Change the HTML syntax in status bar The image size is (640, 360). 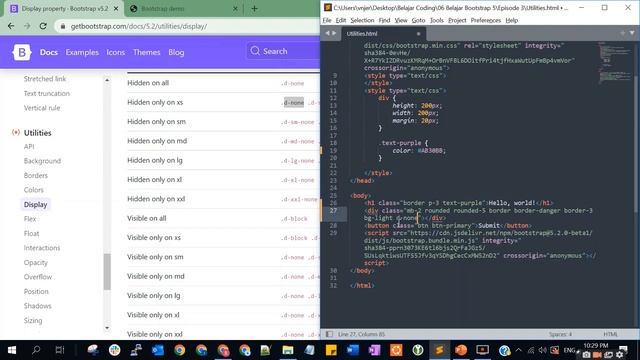coord(610,334)
